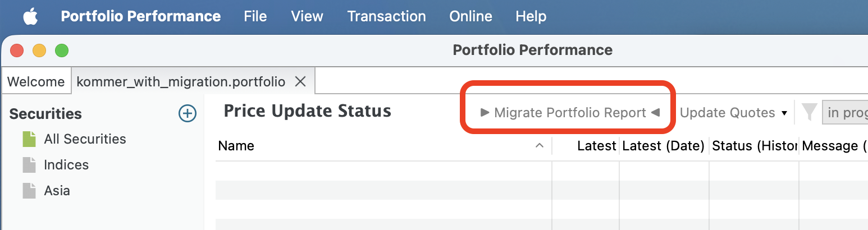Click the Indices gray file icon
The height and width of the screenshot is (230, 868).
pos(29,165)
